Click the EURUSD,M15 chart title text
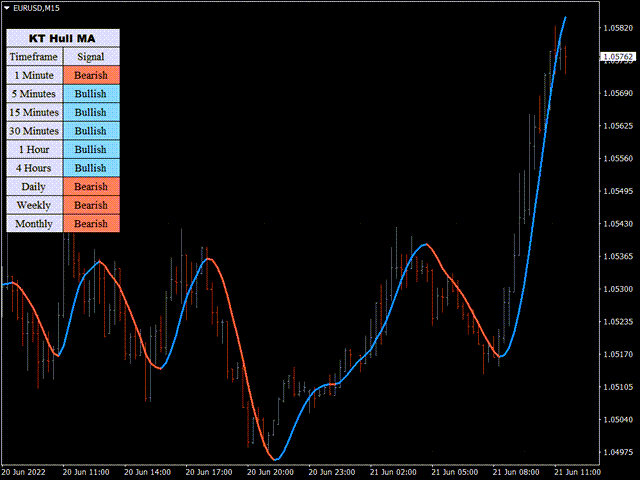 pos(36,8)
